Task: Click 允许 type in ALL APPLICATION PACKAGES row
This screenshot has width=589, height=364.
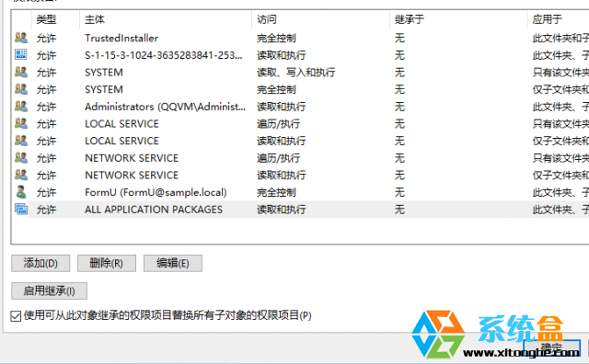Action: coord(47,210)
